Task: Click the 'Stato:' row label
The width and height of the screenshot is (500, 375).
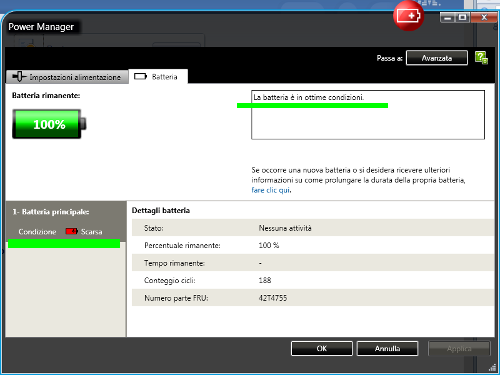Action: click(154, 228)
